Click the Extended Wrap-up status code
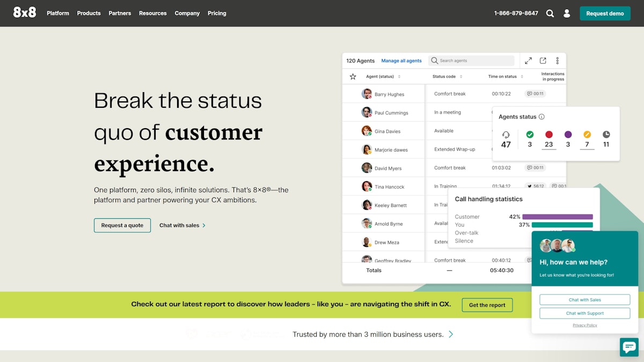This screenshot has height=362, width=644. (x=455, y=149)
